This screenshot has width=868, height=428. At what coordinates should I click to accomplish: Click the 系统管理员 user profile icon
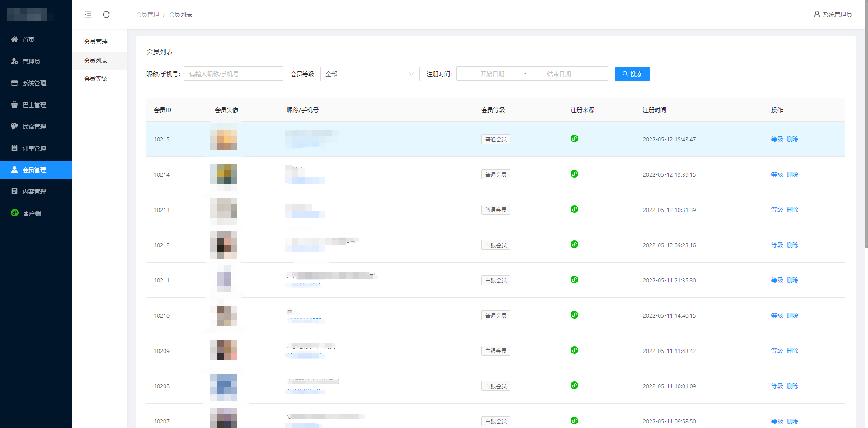(816, 14)
